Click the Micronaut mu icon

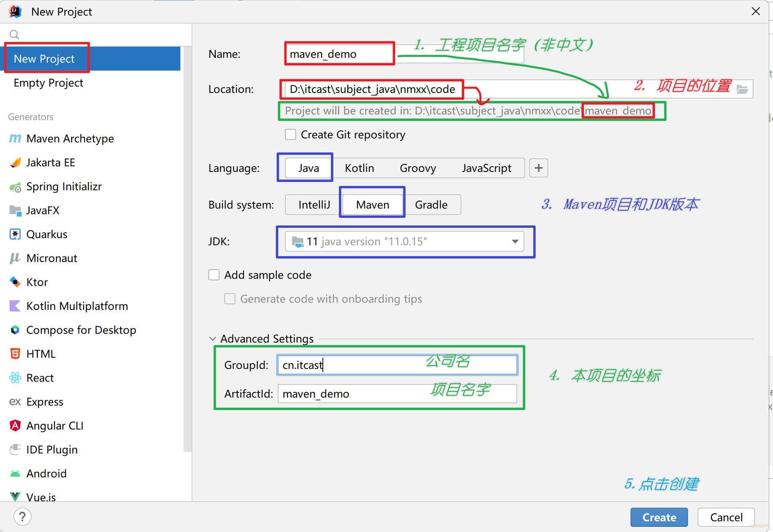[15, 258]
